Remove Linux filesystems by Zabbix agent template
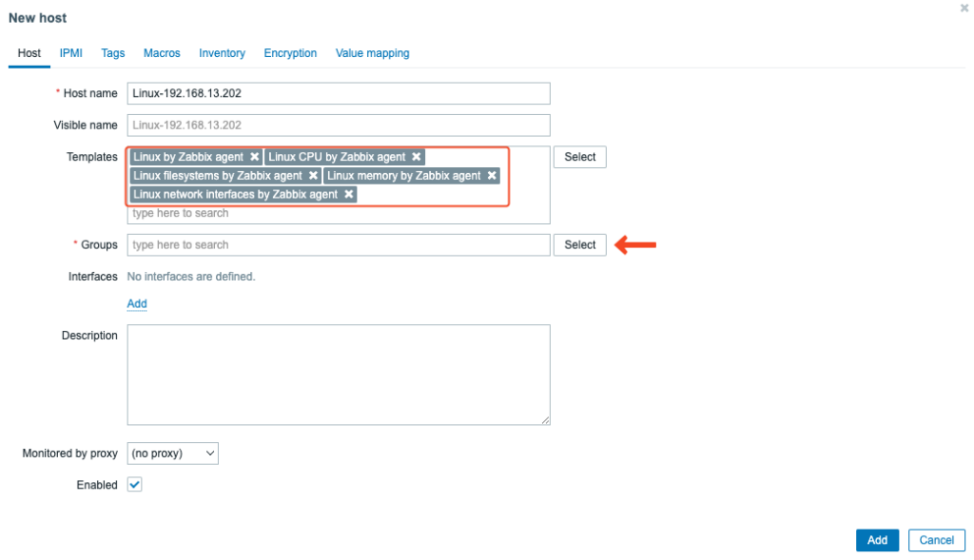The height and width of the screenshot is (560, 974). click(313, 176)
